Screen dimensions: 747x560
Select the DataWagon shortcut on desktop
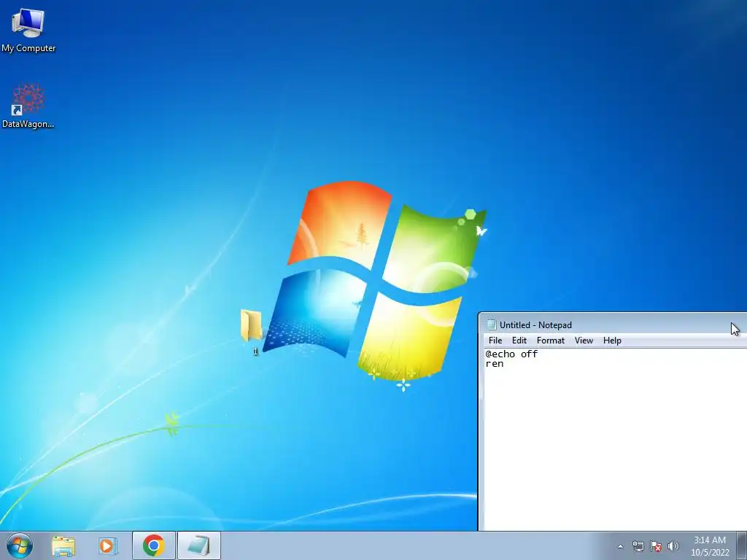(x=28, y=106)
